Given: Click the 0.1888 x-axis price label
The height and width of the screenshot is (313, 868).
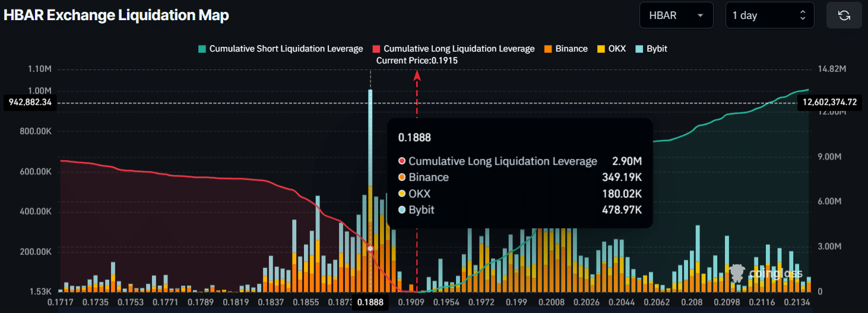Looking at the screenshot, I should (x=370, y=303).
